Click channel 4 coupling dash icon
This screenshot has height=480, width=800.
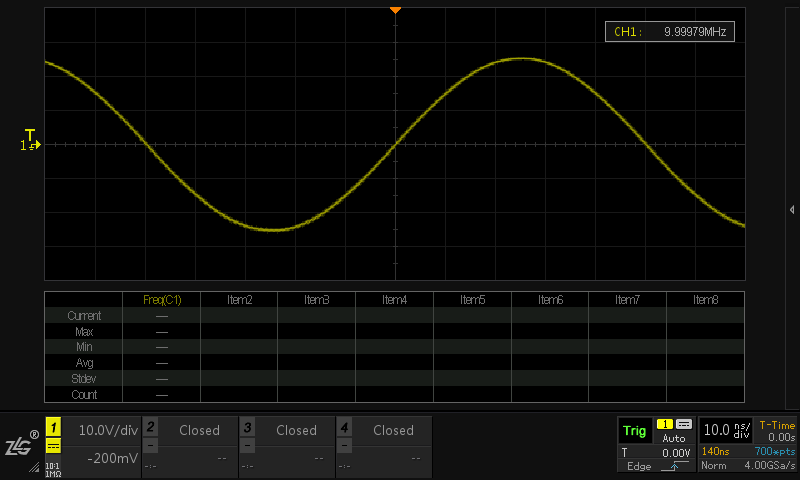[344, 446]
